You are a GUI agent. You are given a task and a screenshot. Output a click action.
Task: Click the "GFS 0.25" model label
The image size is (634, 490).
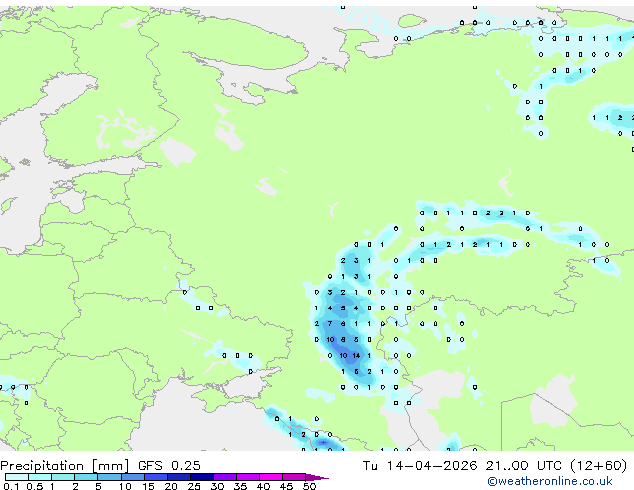click(169, 465)
